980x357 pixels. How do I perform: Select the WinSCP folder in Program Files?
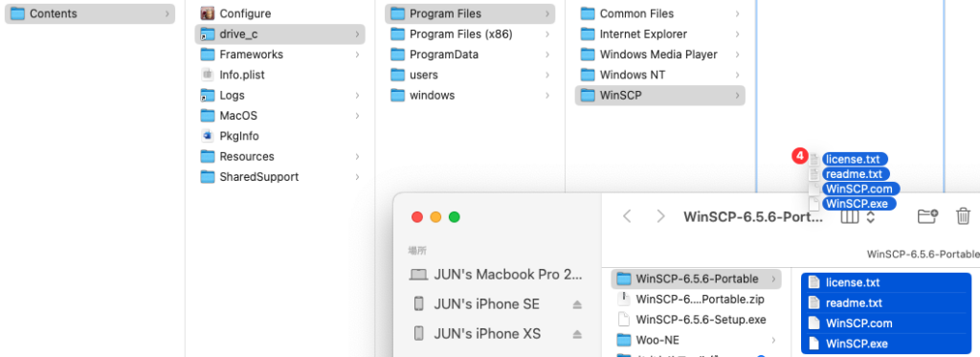tap(660, 96)
